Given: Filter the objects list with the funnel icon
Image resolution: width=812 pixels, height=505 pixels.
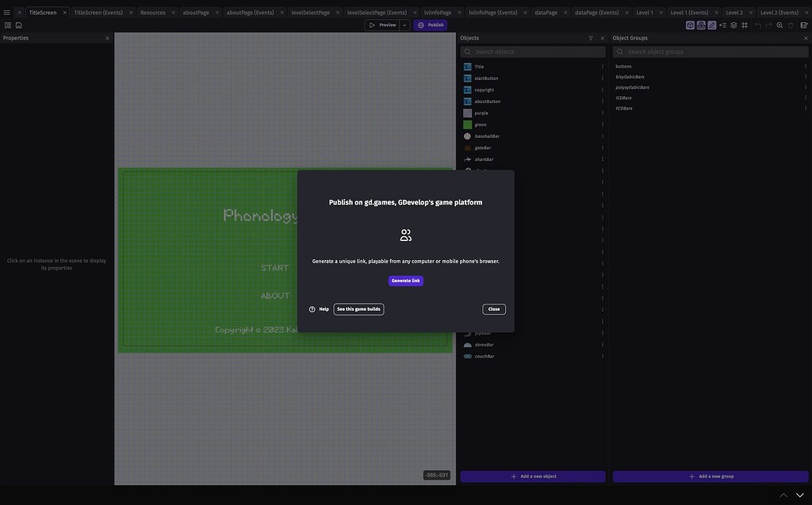Looking at the screenshot, I should tap(590, 38).
